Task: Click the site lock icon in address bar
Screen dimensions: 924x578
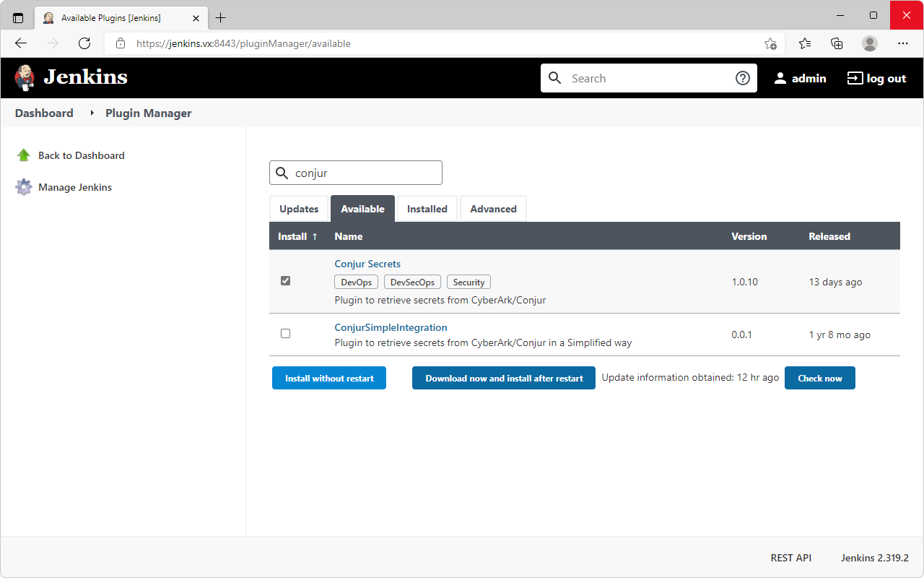Action: (121, 43)
